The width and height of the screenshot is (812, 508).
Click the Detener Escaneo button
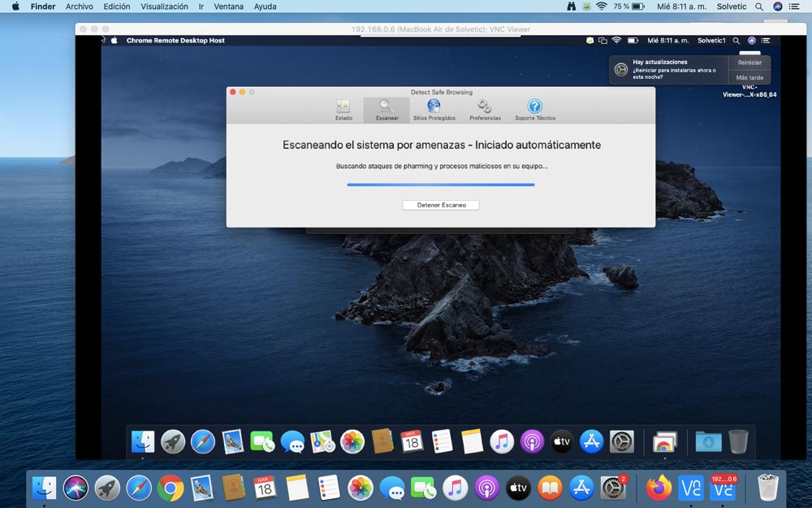(x=441, y=205)
